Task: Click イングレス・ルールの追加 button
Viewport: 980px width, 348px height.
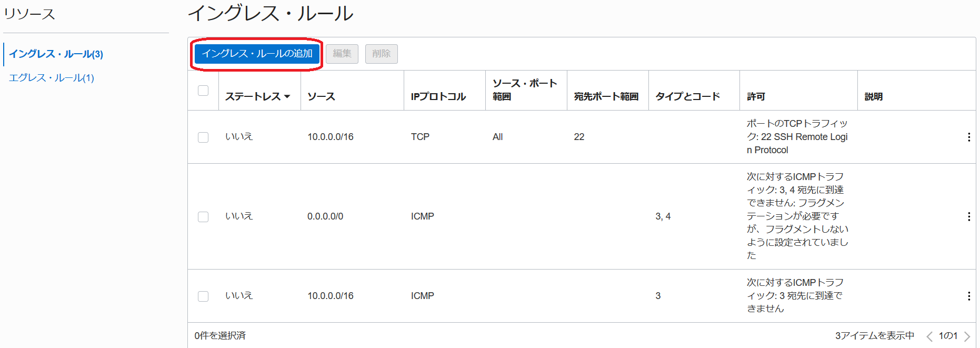Action: 257,54
